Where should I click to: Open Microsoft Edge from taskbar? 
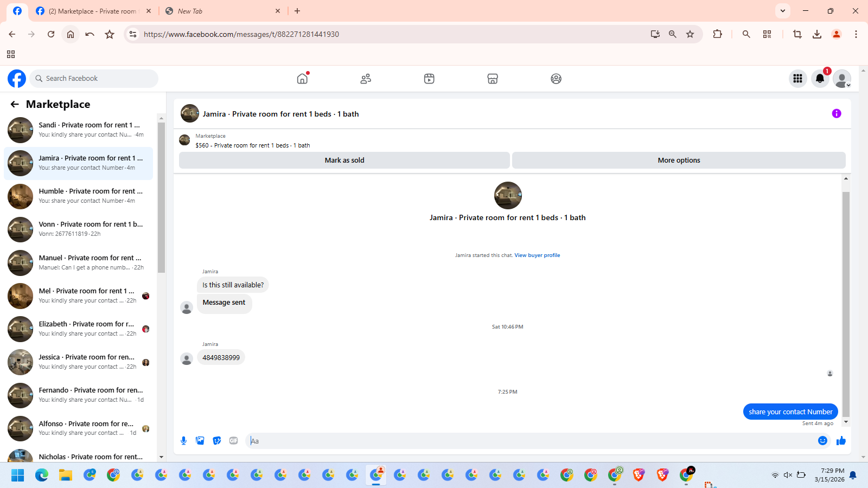[42, 476]
